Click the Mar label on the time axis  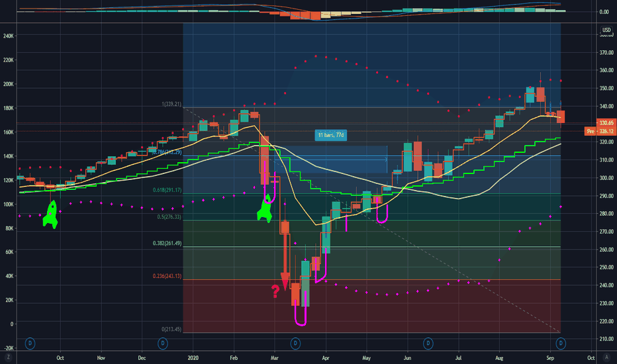coord(275,357)
